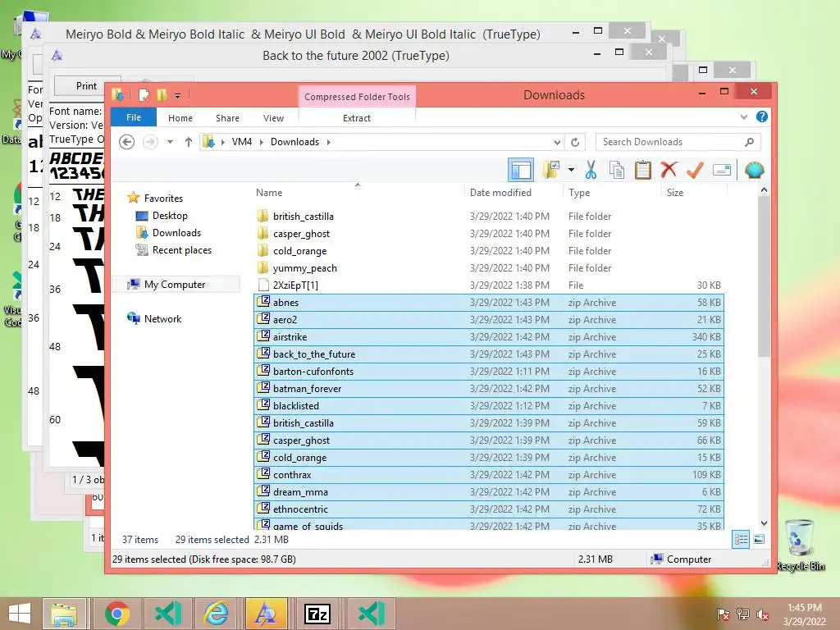Select Downloads in navigation pane
The height and width of the screenshot is (630, 840).
tap(176, 232)
